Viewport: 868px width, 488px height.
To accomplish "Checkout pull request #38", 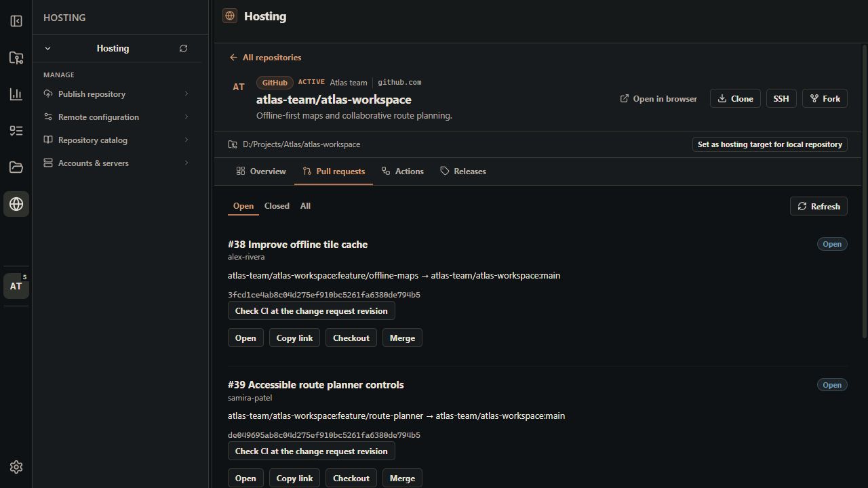I will (x=351, y=338).
